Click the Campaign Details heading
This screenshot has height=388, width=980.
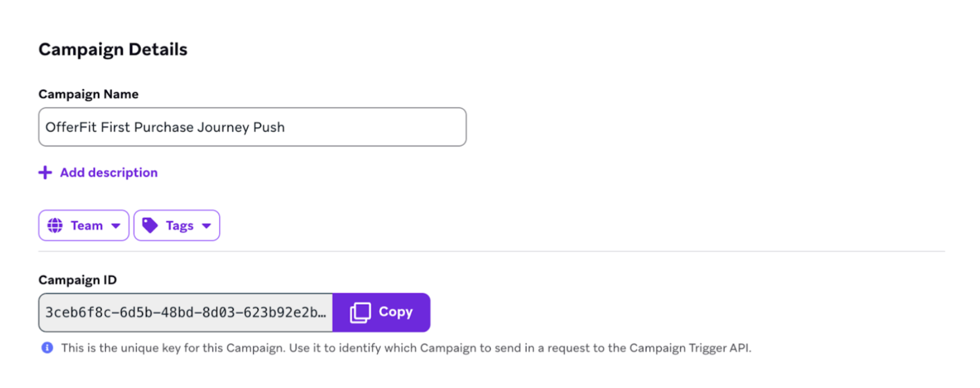[x=113, y=50]
